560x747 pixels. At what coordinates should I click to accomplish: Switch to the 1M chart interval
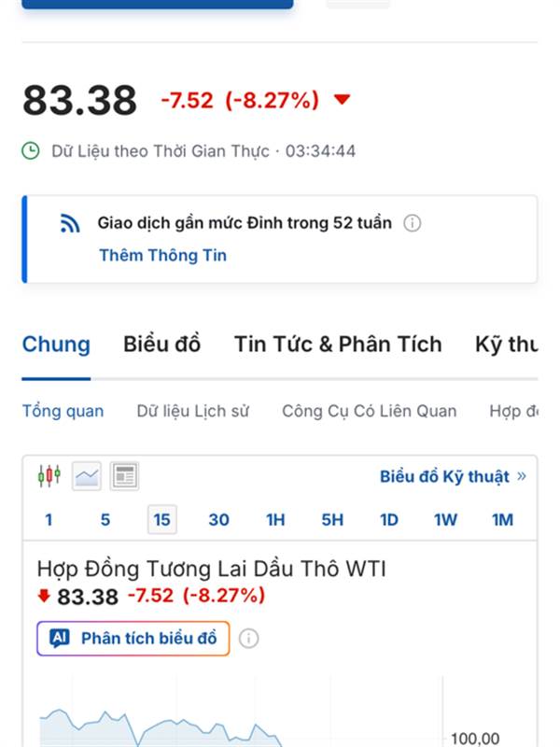pyautogui.click(x=502, y=520)
